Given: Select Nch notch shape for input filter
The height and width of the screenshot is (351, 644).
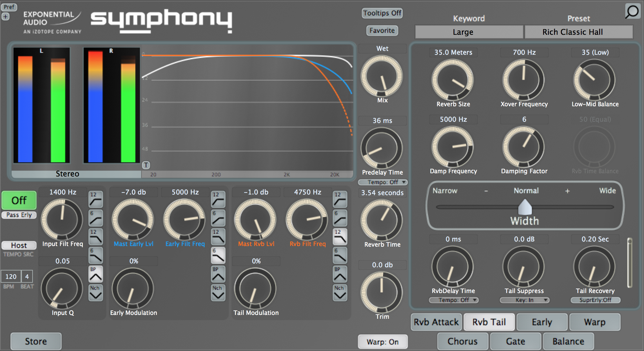Looking at the screenshot, I should click(x=96, y=293).
